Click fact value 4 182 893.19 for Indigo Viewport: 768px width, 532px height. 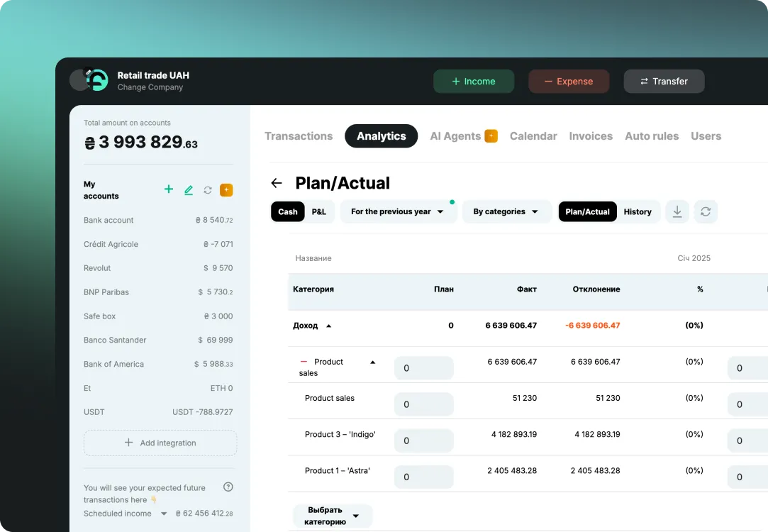click(x=514, y=435)
